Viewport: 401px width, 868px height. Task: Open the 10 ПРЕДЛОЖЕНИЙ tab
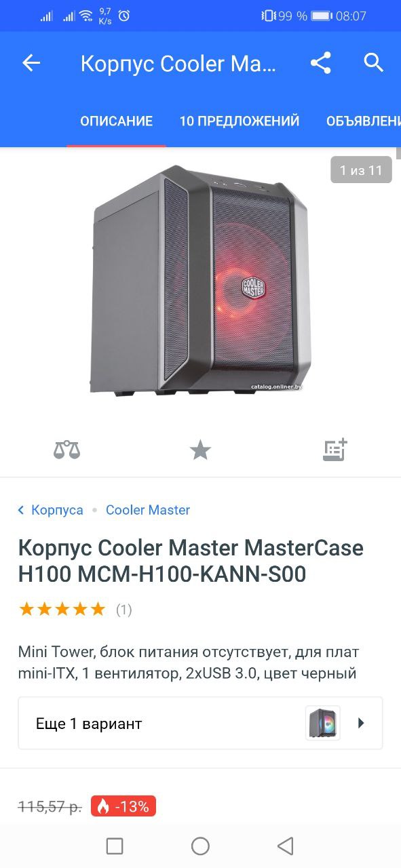point(240,121)
